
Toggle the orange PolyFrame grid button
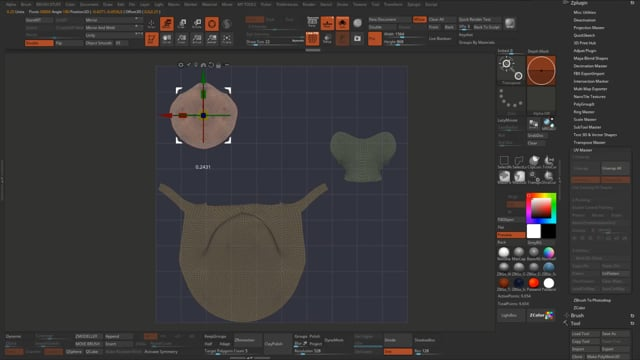pyautogui.click(x=312, y=39)
